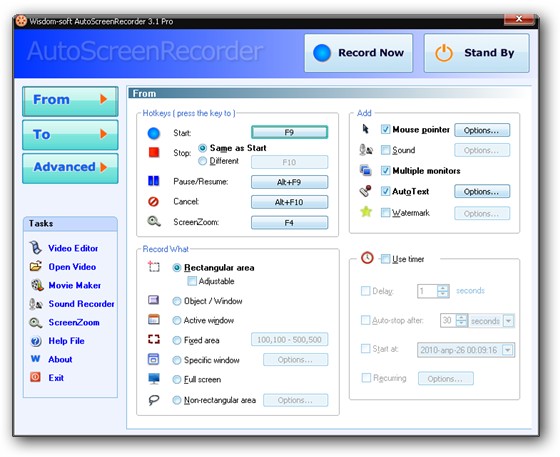Click the Start hotkey F9 button
This screenshot has height=457, width=560.
[x=289, y=132]
